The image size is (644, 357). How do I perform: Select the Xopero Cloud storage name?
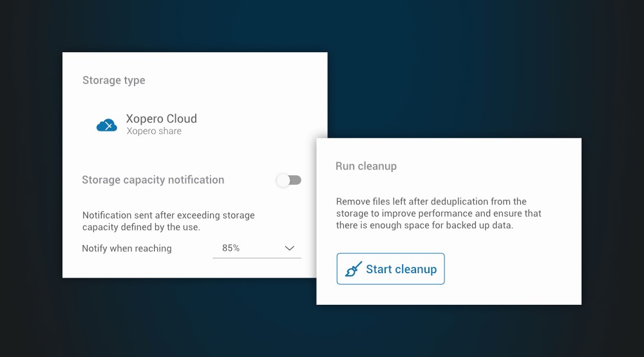[161, 119]
